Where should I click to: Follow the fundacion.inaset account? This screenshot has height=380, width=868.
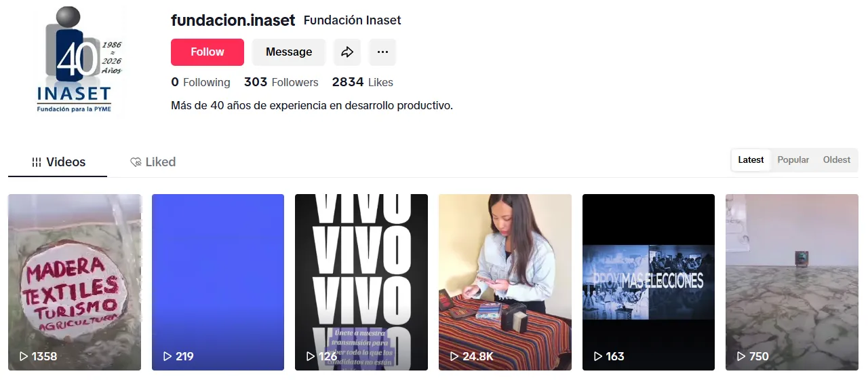208,52
